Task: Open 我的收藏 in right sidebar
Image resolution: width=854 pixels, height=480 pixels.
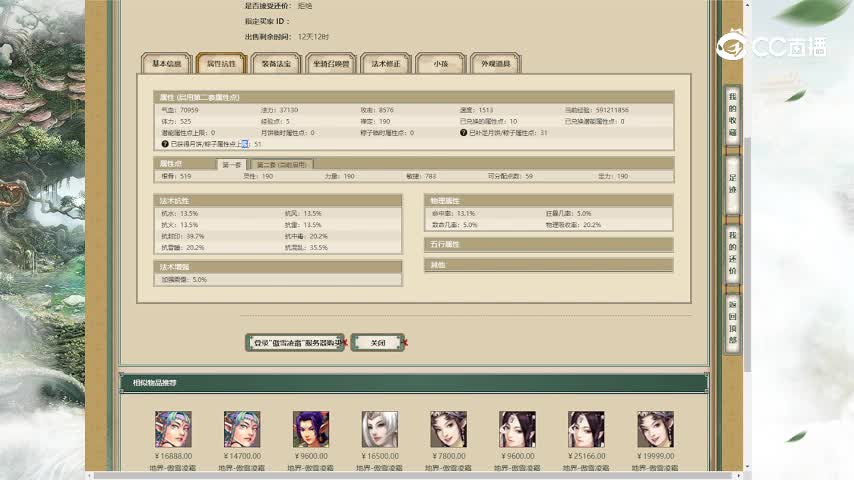Action: (732, 114)
